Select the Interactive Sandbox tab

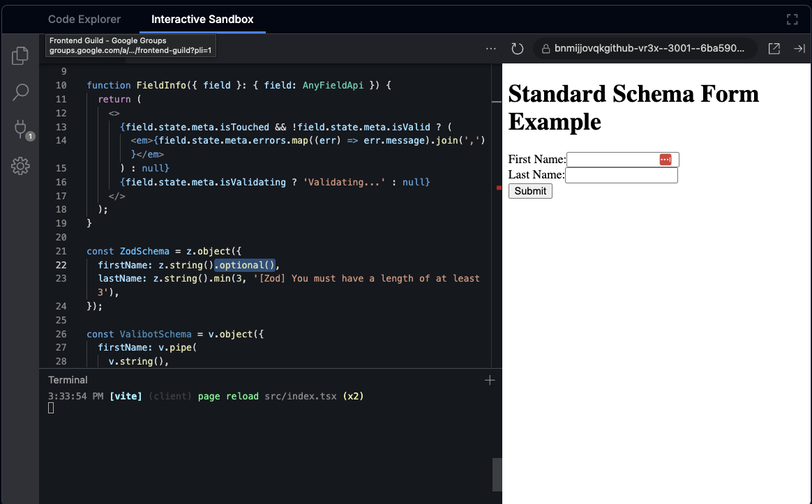(x=202, y=19)
